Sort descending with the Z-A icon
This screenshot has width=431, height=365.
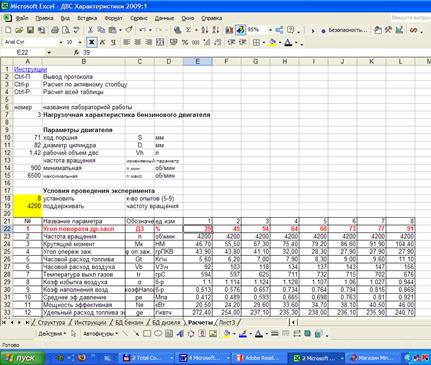pos(216,30)
